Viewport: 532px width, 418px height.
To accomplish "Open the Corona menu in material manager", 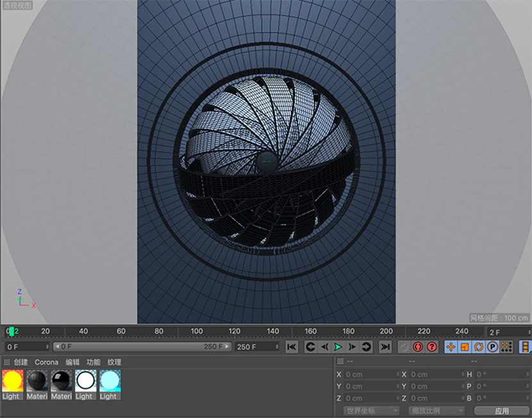I will 46,362.
